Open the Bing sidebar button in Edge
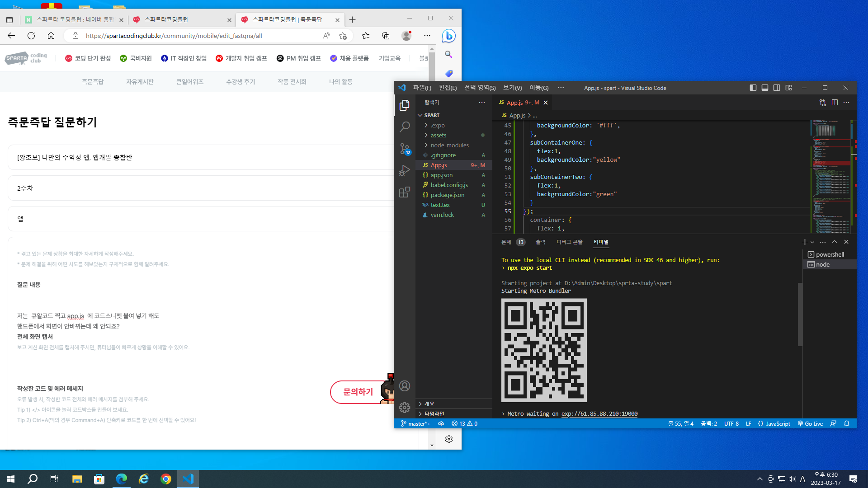 pyautogui.click(x=448, y=36)
